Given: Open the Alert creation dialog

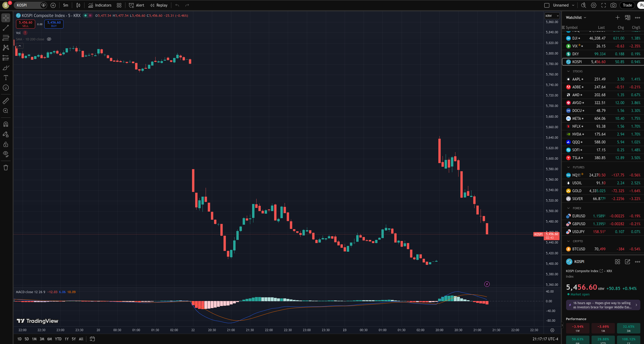Looking at the screenshot, I should click(136, 5).
